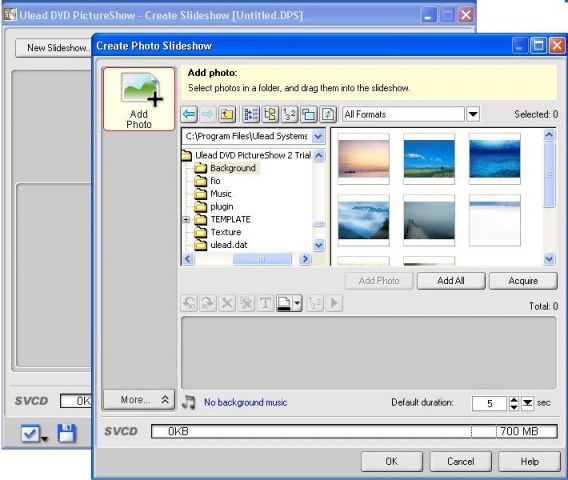This screenshot has width=568, height=480.
Task: Select the Background folder
Action: 233,168
